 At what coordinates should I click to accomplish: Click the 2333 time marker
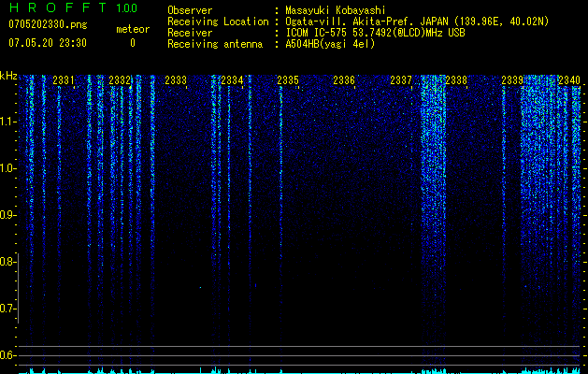tap(176, 80)
